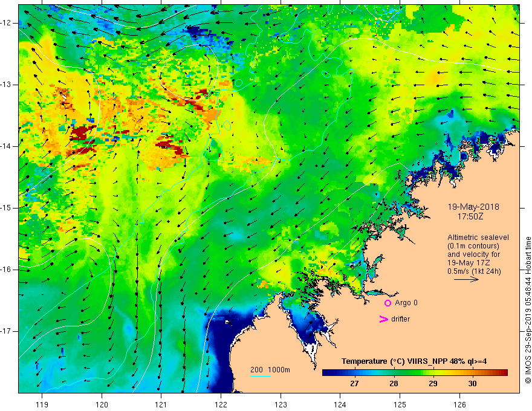
Task: Click latitude axis label -13
Action: pyautogui.click(x=6, y=85)
